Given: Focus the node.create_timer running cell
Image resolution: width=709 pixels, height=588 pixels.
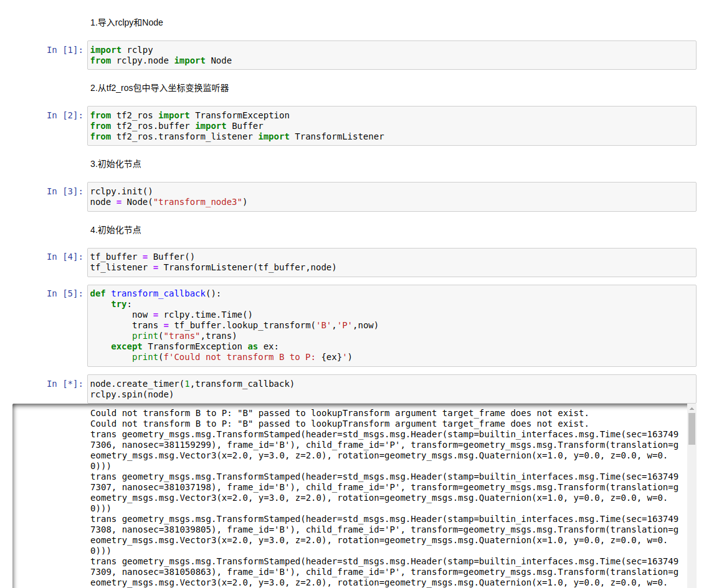Looking at the screenshot, I should point(391,389).
